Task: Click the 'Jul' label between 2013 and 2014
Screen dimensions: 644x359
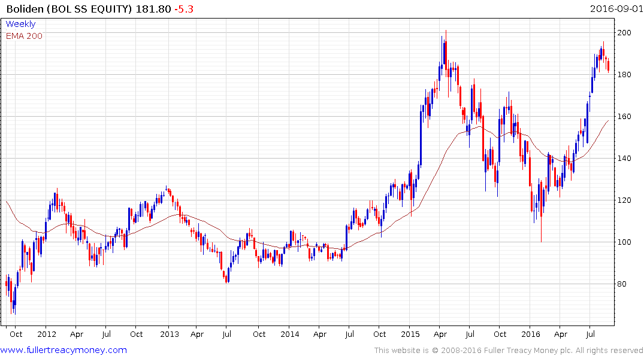Action: click(x=226, y=334)
